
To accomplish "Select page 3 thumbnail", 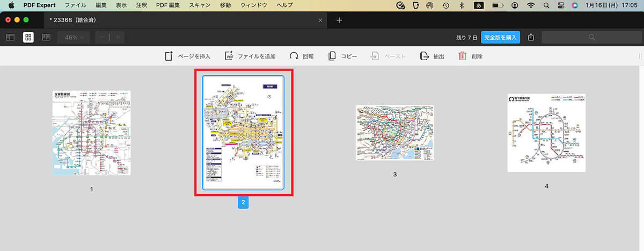I will click(x=395, y=133).
